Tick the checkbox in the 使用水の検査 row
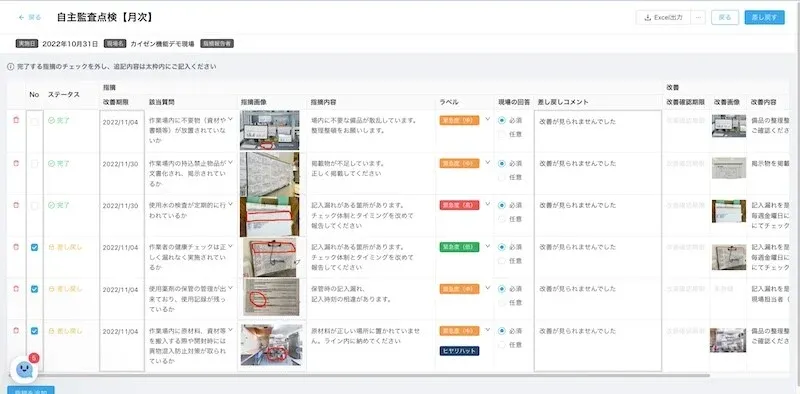 tap(34, 206)
